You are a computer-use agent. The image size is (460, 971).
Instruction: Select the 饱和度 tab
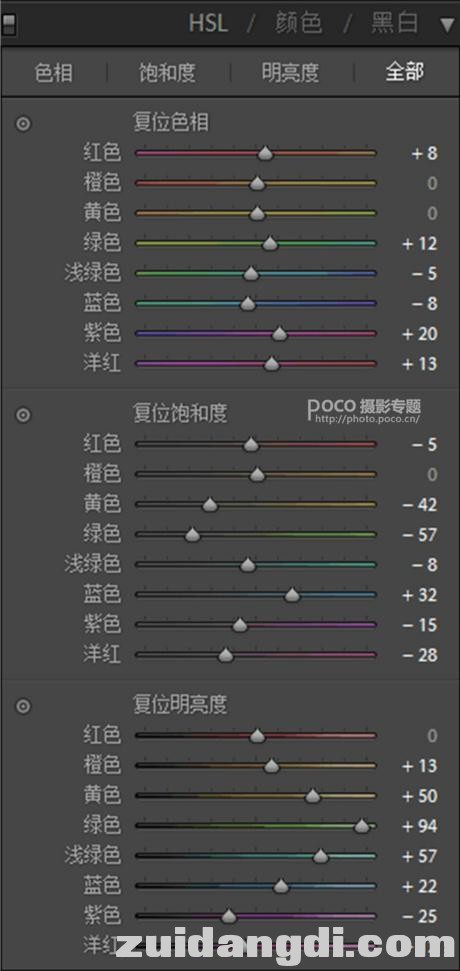[x=168, y=72]
